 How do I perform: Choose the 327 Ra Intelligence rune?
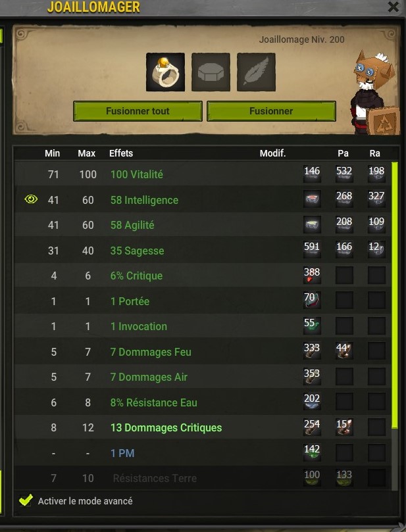(376, 199)
